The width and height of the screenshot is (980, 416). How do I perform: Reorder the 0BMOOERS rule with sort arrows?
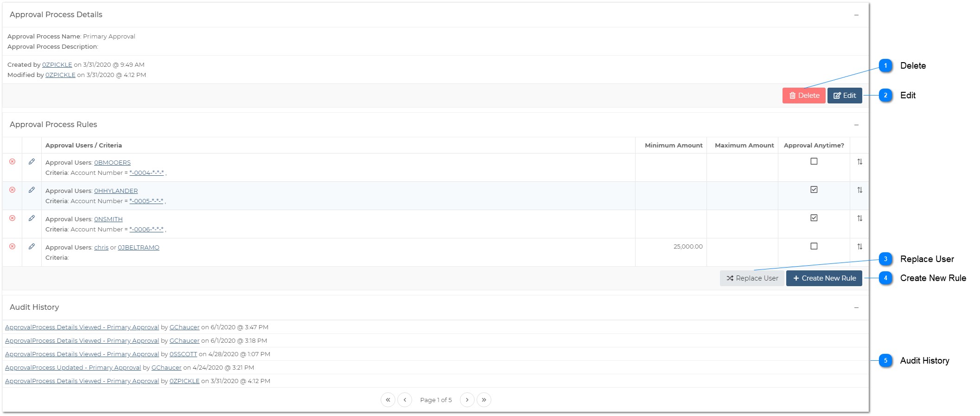click(x=860, y=161)
